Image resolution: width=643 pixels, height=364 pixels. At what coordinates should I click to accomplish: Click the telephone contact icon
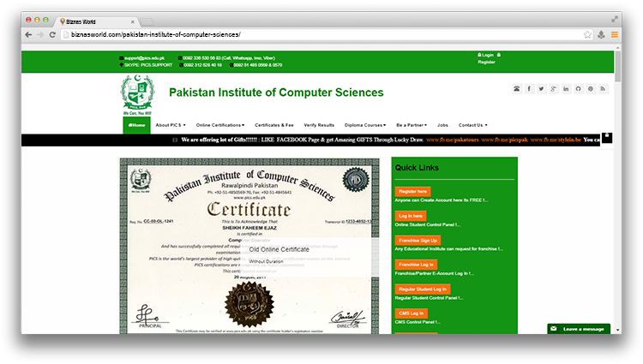516,88
